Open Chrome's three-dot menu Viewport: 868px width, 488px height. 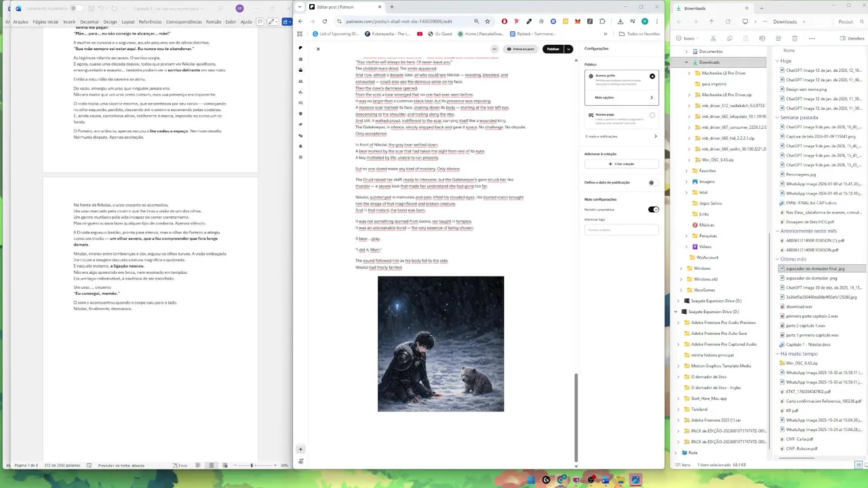pos(656,21)
